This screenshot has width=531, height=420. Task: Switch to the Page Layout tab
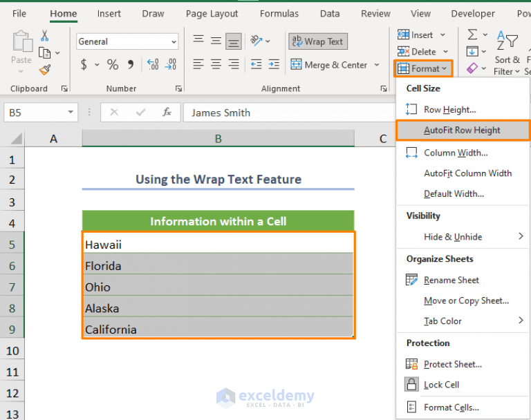212,14
